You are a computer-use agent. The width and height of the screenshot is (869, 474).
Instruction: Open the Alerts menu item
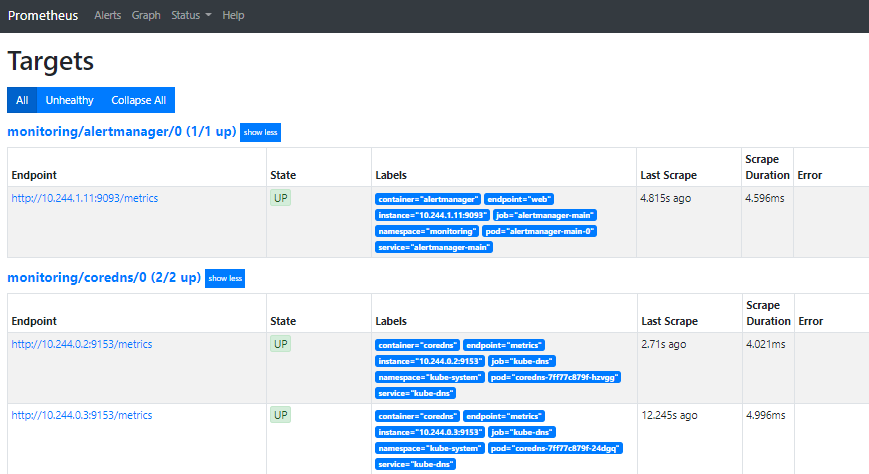108,16
